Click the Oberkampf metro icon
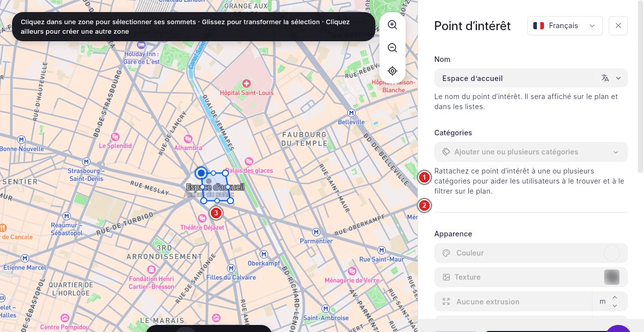 click(x=264, y=254)
